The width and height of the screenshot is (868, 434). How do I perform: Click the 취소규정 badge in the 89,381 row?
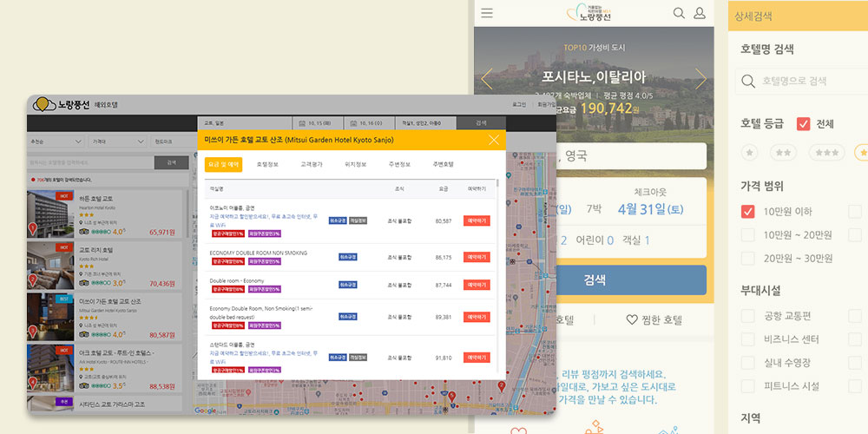pyautogui.click(x=348, y=317)
